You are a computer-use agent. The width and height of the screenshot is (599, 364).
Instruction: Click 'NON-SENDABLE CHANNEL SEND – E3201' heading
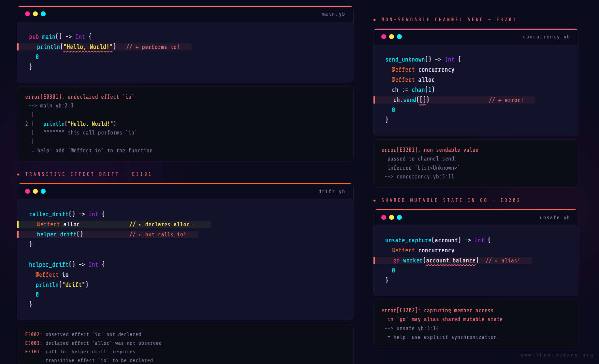[449, 20]
